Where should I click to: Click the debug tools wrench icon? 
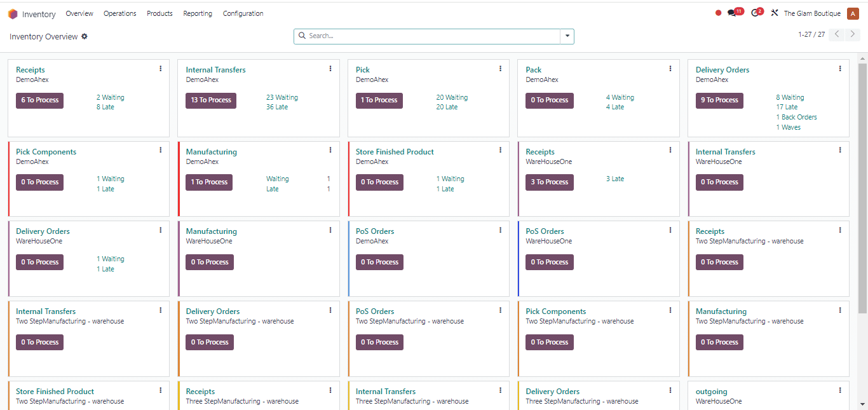[774, 13]
